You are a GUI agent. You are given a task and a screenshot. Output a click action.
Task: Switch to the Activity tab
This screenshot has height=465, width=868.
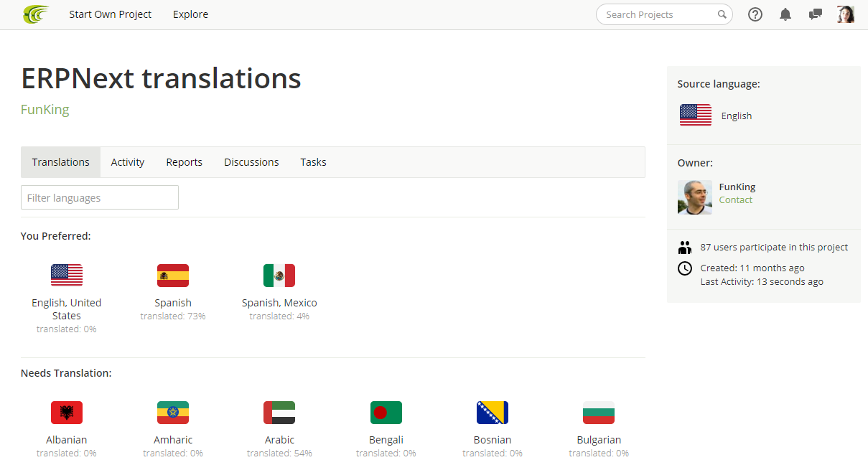(x=128, y=162)
